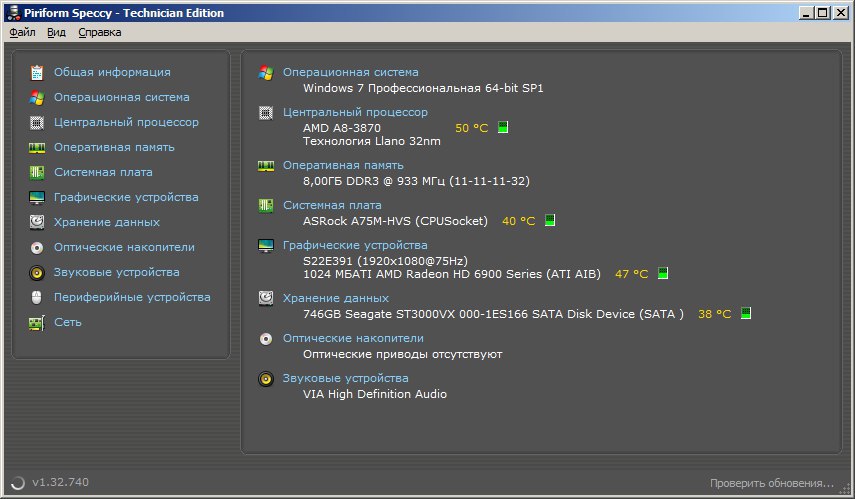855x499 pixels.
Task: Click the hard drive icon in sidebar
Action: [x=37, y=222]
